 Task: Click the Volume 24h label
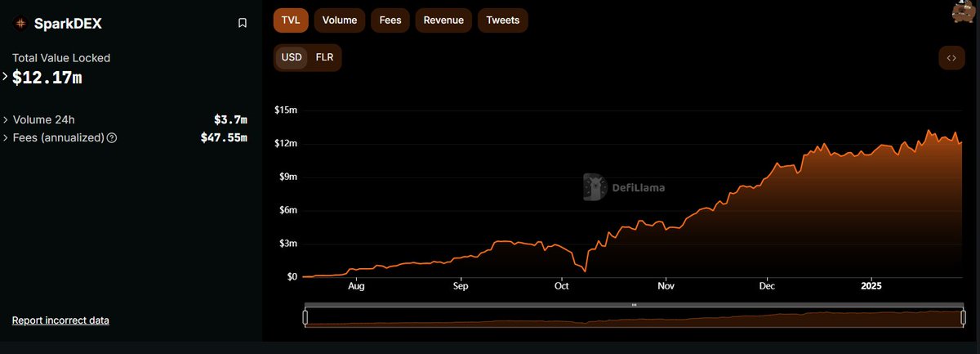[44, 119]
